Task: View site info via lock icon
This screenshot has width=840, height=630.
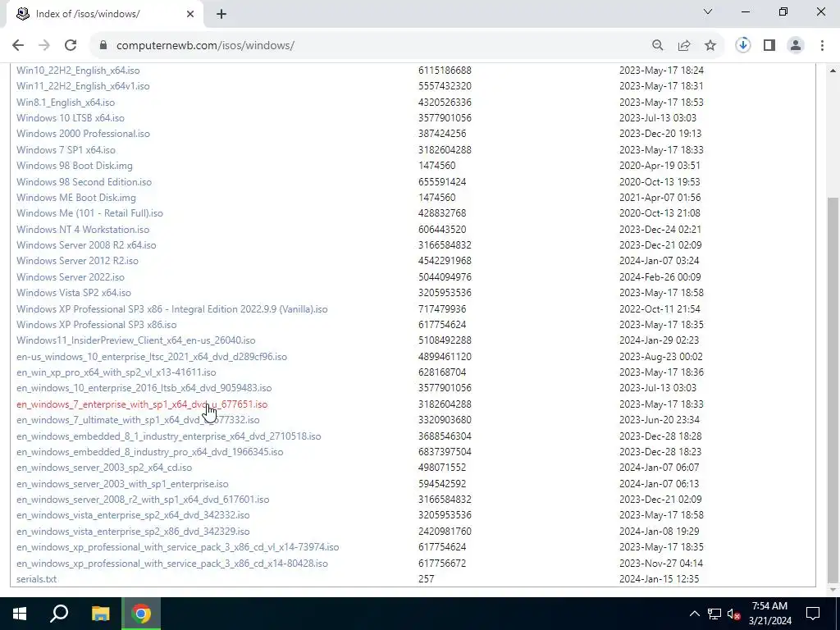Action: click(x=103, y=46)
